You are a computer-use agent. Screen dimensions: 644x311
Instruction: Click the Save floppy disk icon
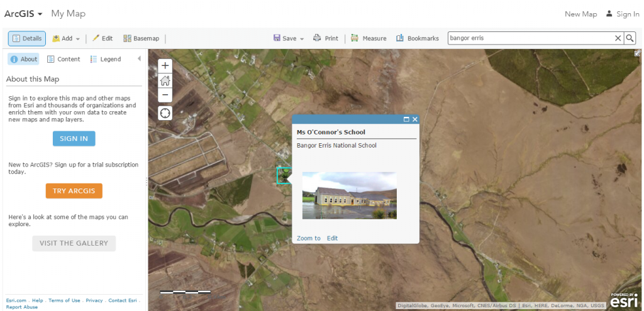(277, 38)
